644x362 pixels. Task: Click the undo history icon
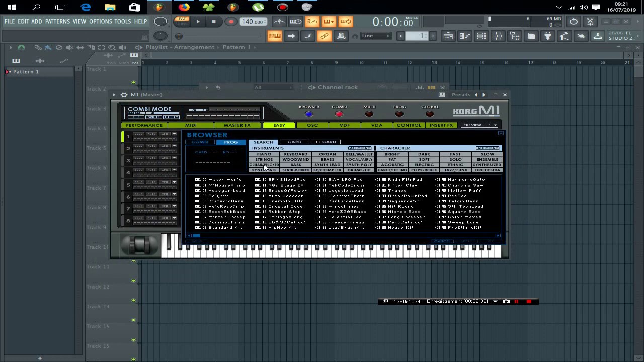tap(574, 22)
